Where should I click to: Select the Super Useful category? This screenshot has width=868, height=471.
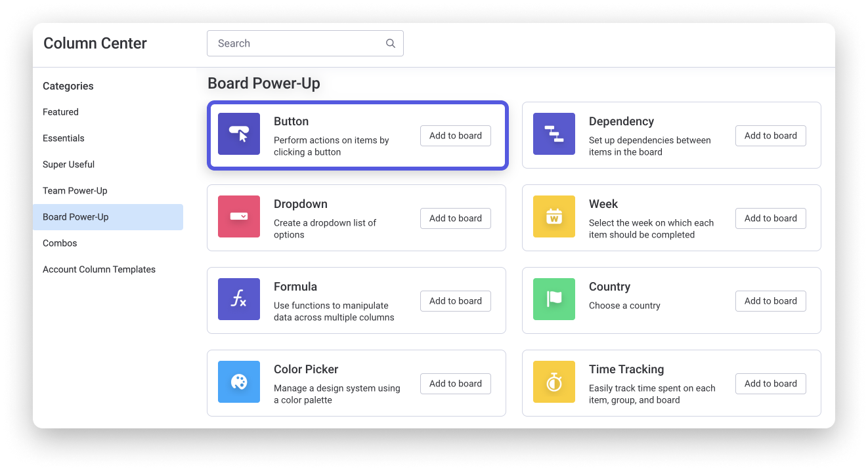point(108,165)
